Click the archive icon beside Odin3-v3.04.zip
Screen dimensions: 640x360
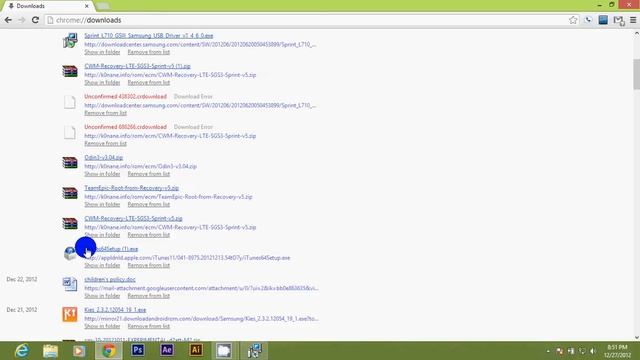[x=70, y=162]
